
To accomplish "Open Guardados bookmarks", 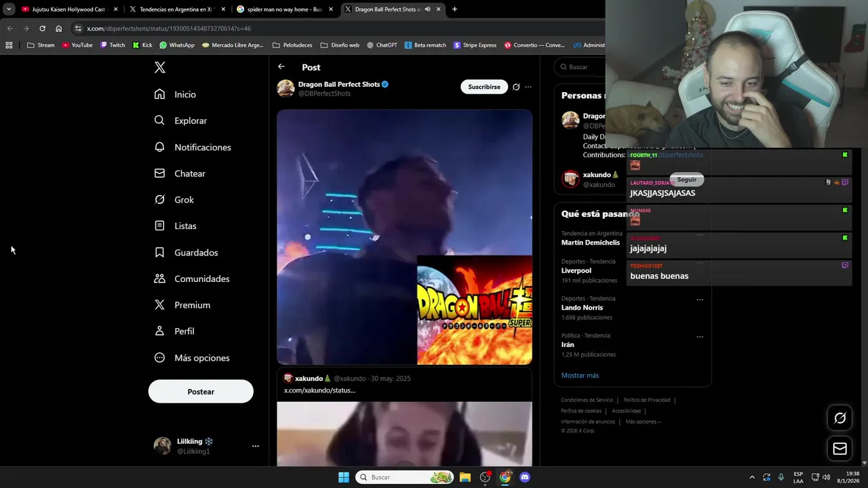I will tap(186, 252).
